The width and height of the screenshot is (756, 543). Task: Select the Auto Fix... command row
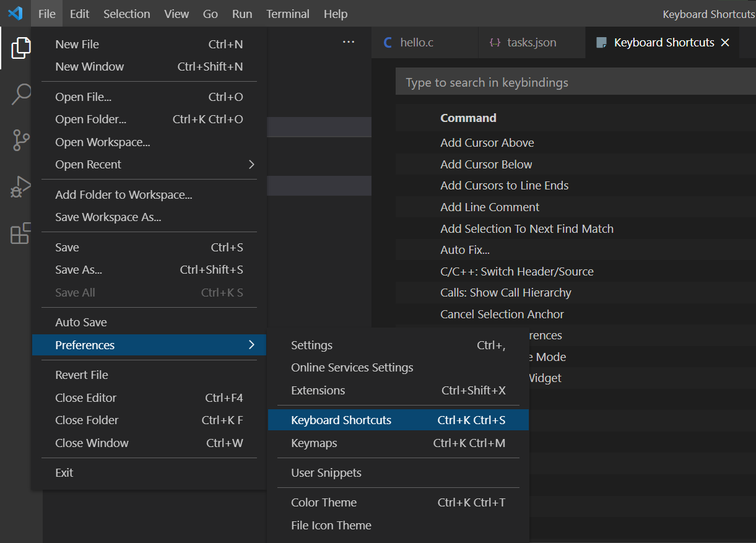point(576,250)
